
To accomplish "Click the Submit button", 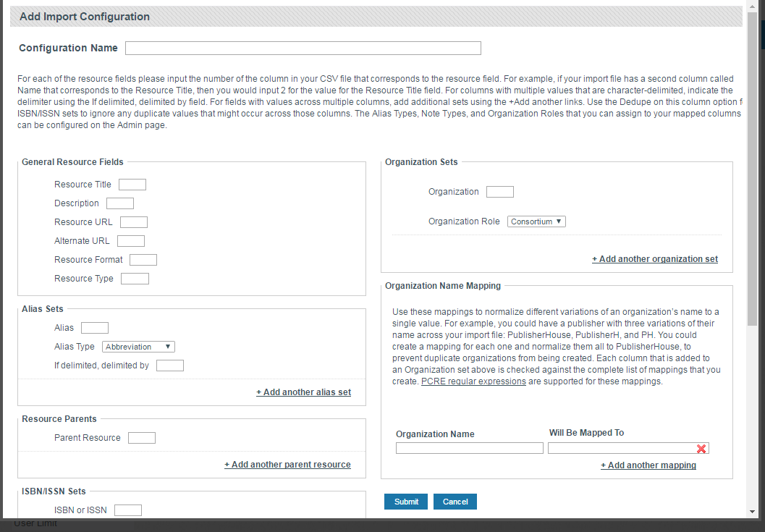I will [x=406, y=502].
